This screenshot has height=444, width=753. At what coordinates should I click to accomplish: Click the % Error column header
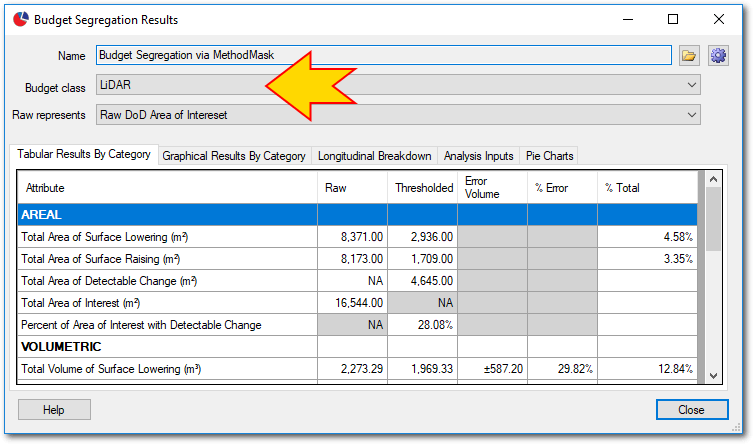tap(562, 188)
